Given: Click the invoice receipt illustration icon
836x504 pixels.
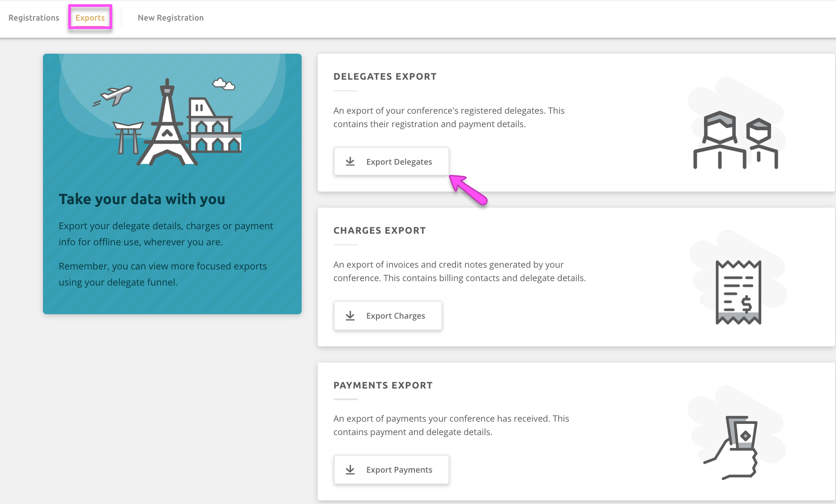Looking at the screenshot, I should pyautogui.click(x=738, y=292).
